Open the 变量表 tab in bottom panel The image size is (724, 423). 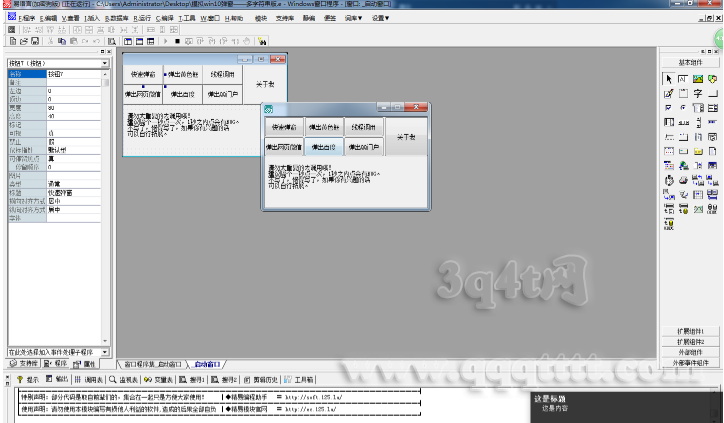point(158,380)
